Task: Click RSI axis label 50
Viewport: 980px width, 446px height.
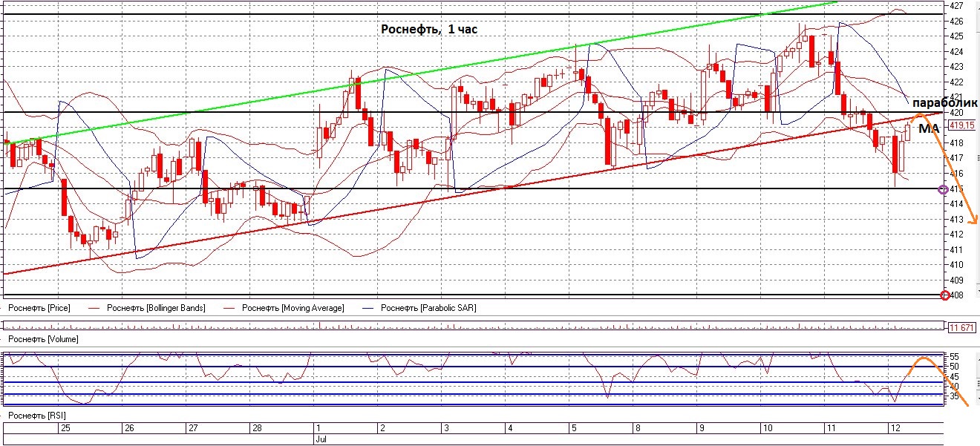Action: 953,367
